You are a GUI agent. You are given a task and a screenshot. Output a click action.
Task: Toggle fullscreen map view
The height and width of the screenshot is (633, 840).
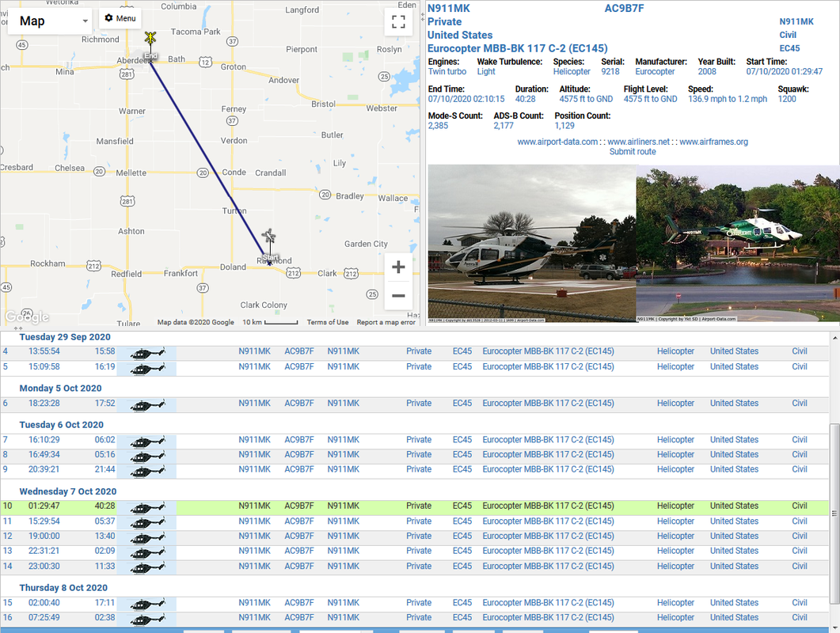398,21
